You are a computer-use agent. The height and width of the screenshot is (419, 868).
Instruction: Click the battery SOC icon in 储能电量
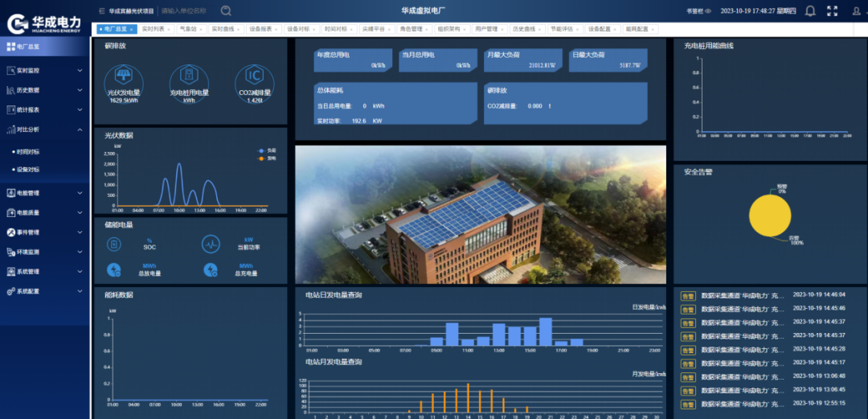[114, 244]
